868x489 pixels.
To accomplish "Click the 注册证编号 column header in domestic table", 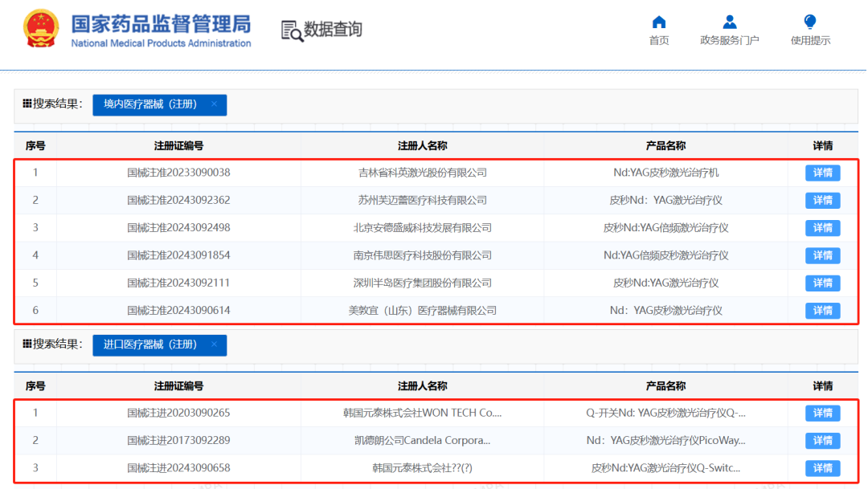I will pos(178,146).
